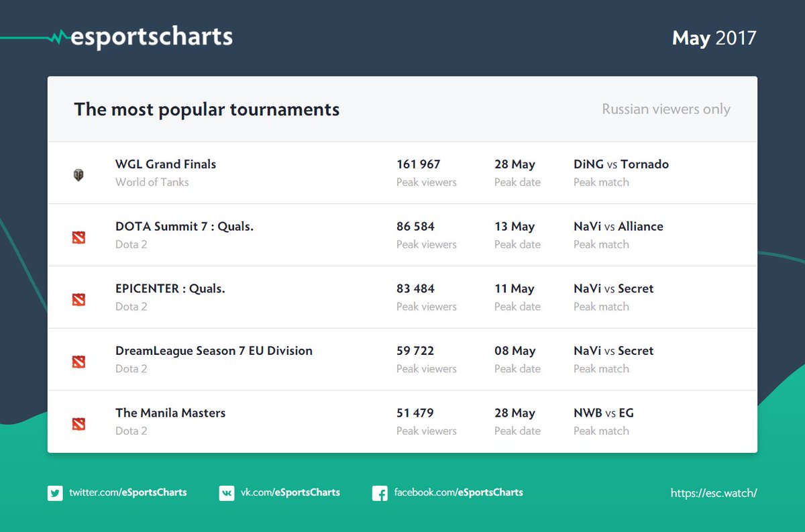Click NaVi vs Secret in EPICENTER row
805x532 pixels.
614,289
